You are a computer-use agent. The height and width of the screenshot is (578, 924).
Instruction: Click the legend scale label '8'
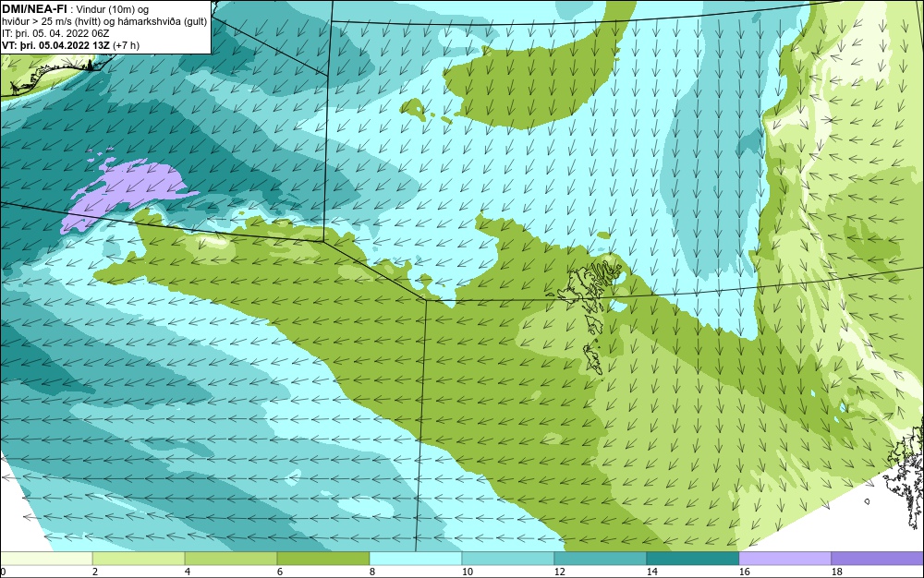(371, 572)
